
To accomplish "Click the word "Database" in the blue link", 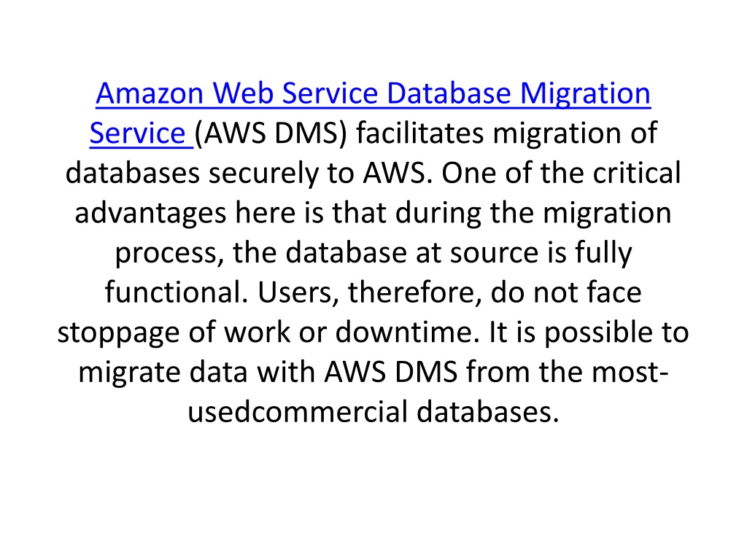I will coord(449,93).
